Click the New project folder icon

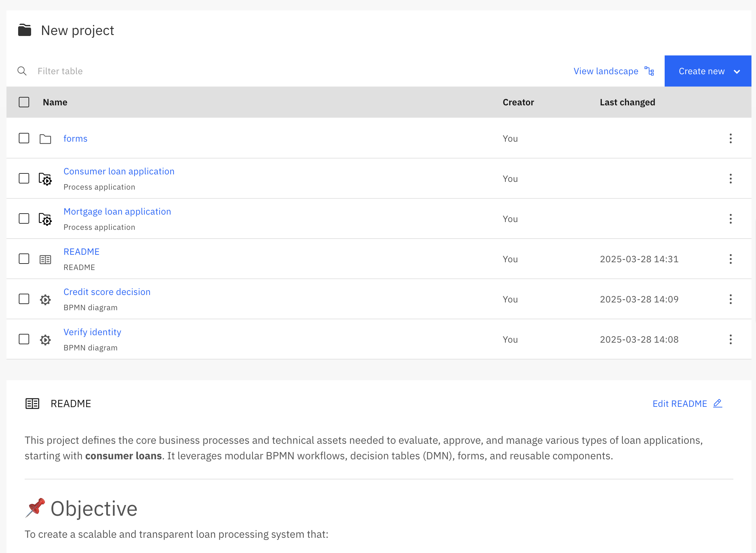(24, 30)
